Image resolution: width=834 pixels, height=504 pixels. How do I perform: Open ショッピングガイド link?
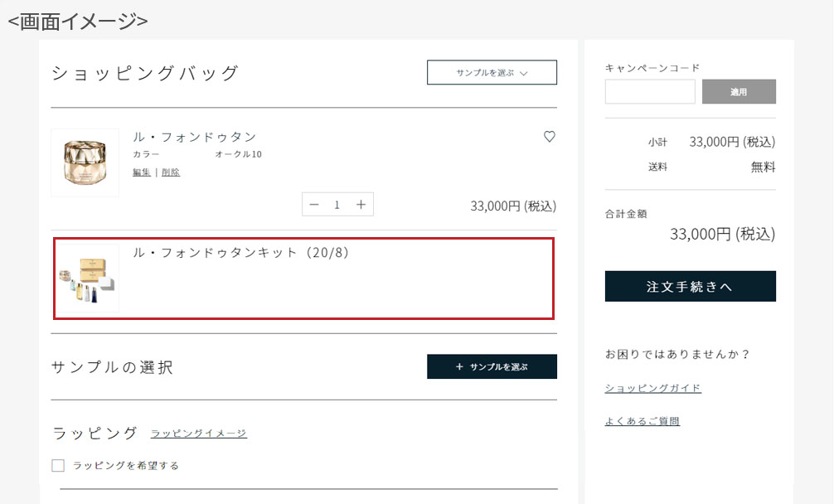(652, 388)
